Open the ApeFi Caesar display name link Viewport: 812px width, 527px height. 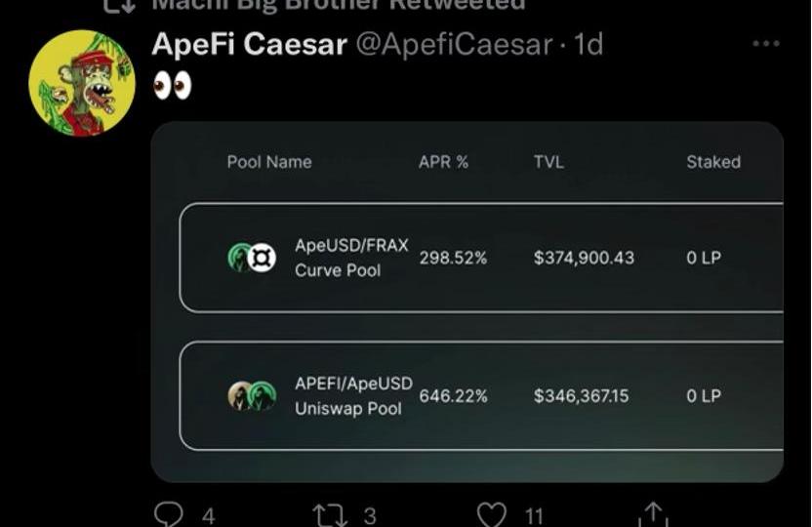(x=249, y=44)
